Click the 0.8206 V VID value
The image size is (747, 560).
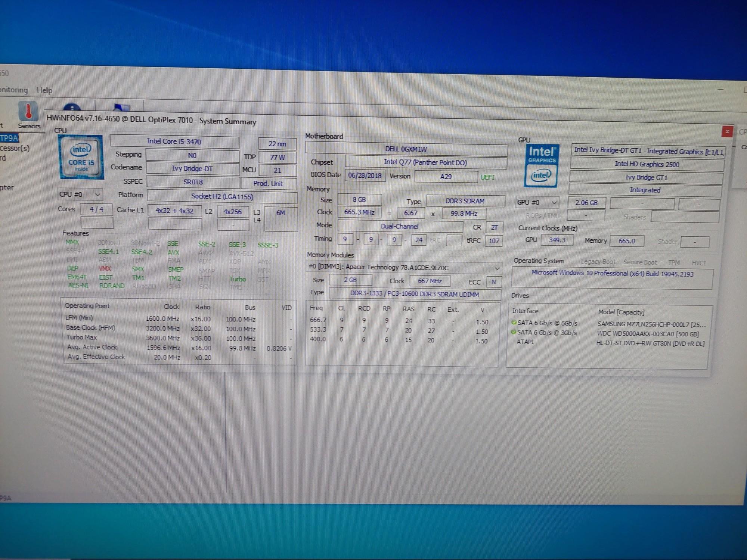(279, 348)
